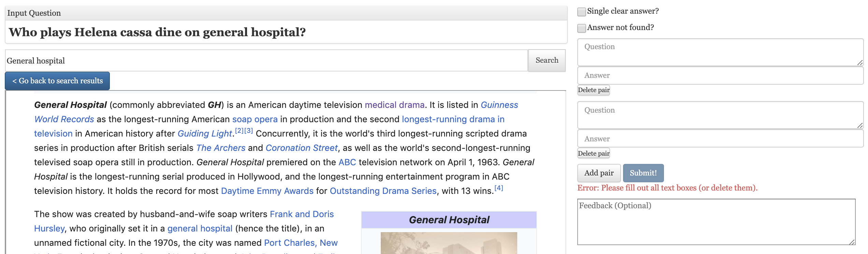Viewport: 868px width, 254px height.
Task: Open the 'Guiding Light' link
Action: click(x=205, y=133)
